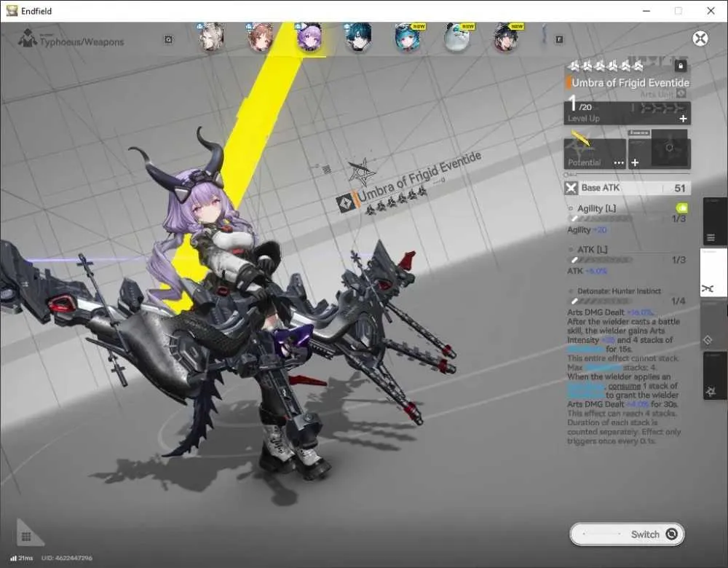The width and height of the screenshot is (728, 568).
Task: Select the dark teal-haired operator portrait
Action: coord(358,37)
